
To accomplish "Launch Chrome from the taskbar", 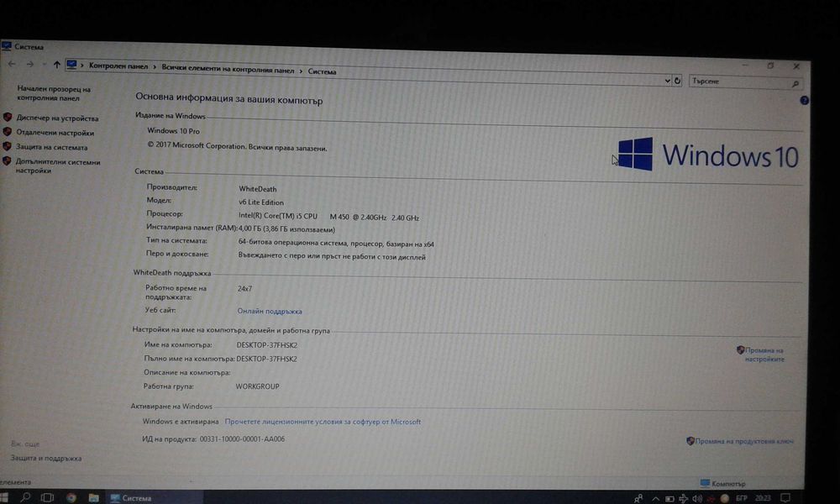I will [71, 497].
